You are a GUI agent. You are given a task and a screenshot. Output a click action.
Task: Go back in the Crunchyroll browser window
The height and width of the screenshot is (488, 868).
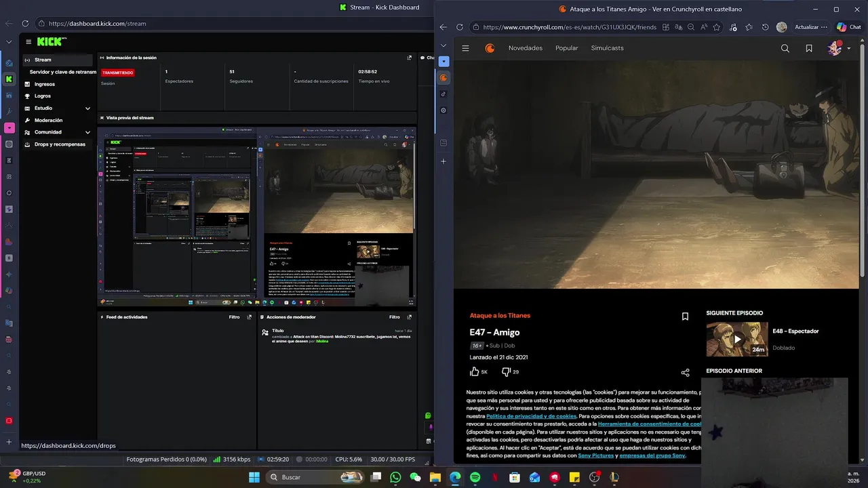pos(443,27)
